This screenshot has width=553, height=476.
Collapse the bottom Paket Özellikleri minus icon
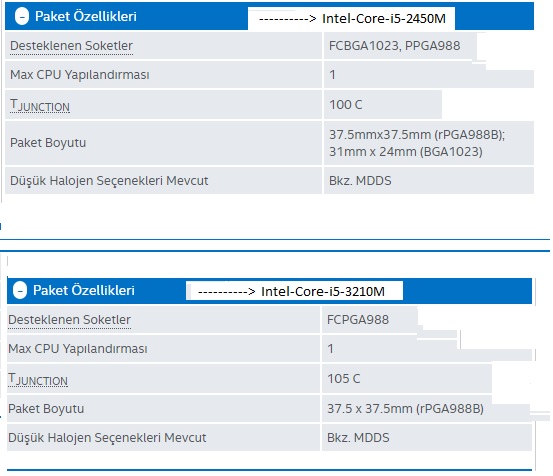pos(20,291)
